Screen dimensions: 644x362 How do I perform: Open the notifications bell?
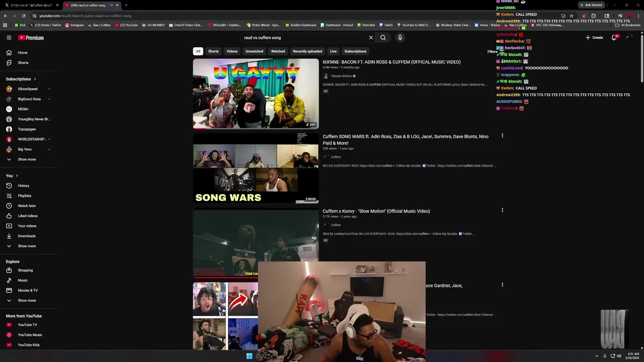click(x=614, y=38)
